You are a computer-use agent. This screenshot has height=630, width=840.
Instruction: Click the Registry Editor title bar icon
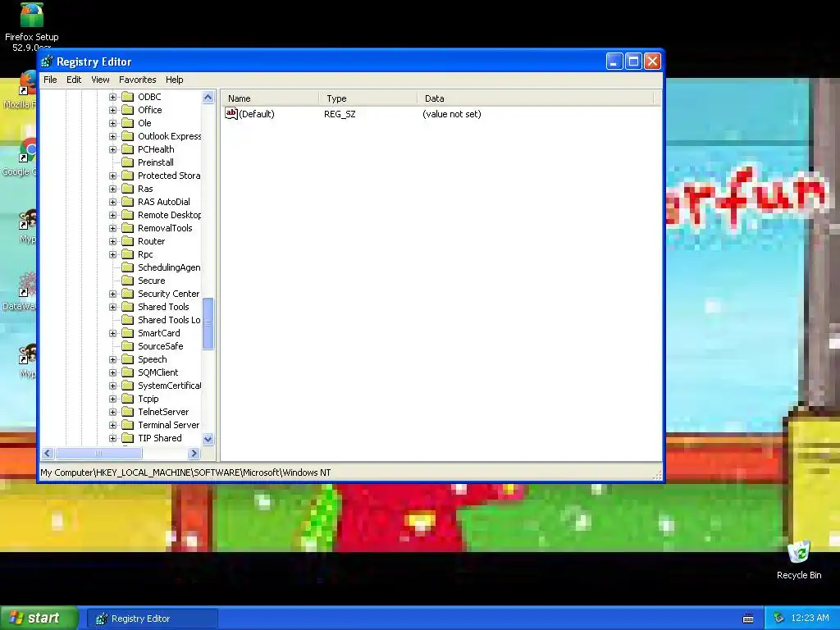[x=47, y=62]
